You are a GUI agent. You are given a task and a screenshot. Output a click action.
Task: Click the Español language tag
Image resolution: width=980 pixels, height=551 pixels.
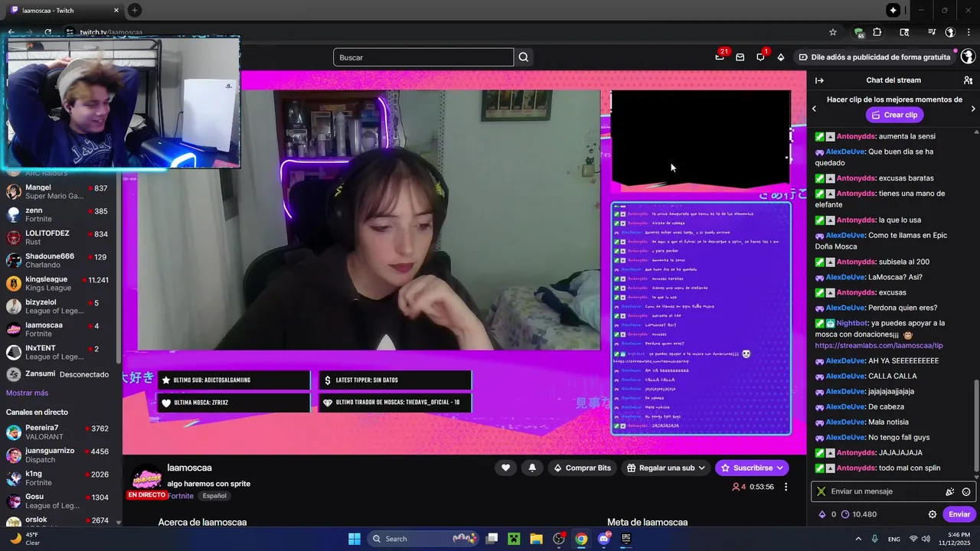click(x=214, y=496)
